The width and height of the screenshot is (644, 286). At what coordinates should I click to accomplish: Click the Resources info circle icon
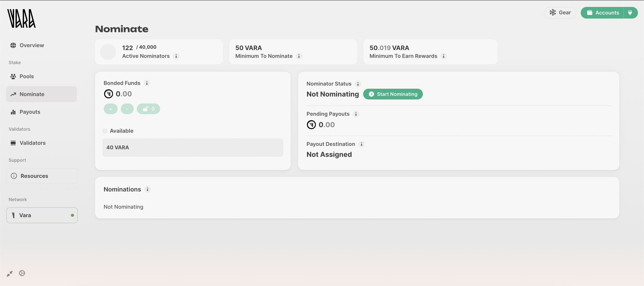[x=14, y=176]
